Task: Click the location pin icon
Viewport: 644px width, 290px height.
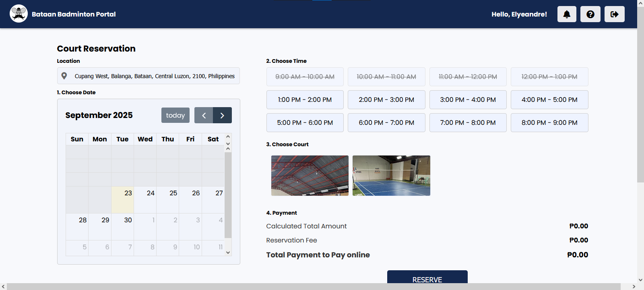Action: coord(64,76)
